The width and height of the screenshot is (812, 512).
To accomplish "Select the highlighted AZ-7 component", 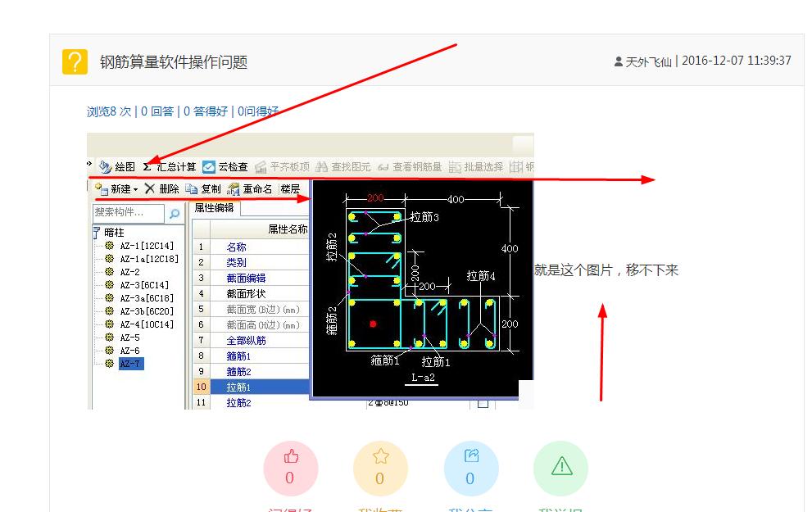I will pyautogui.click(x=131, y=364).
